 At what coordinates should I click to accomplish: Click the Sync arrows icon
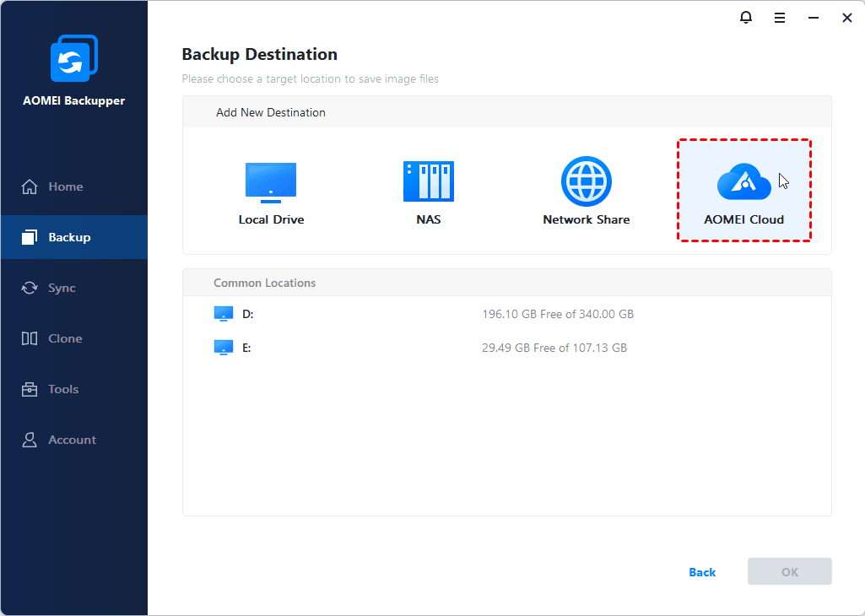click(x=30, y=288)
